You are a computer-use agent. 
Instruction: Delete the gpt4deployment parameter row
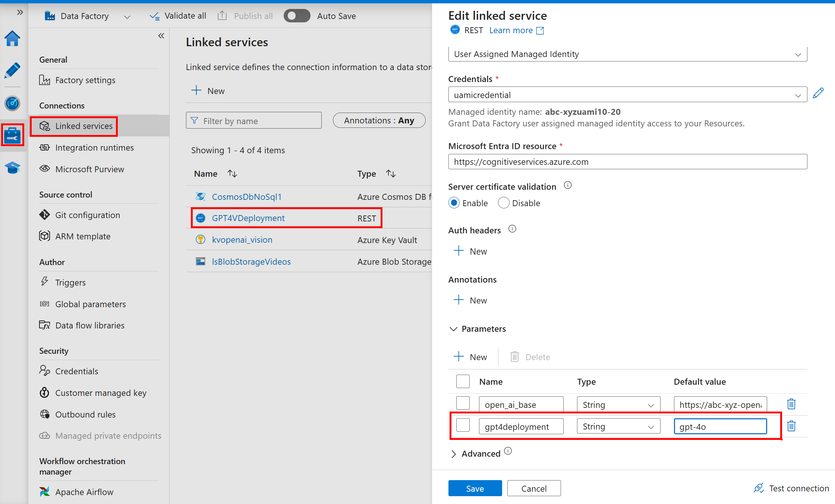[x=791, y=426]
